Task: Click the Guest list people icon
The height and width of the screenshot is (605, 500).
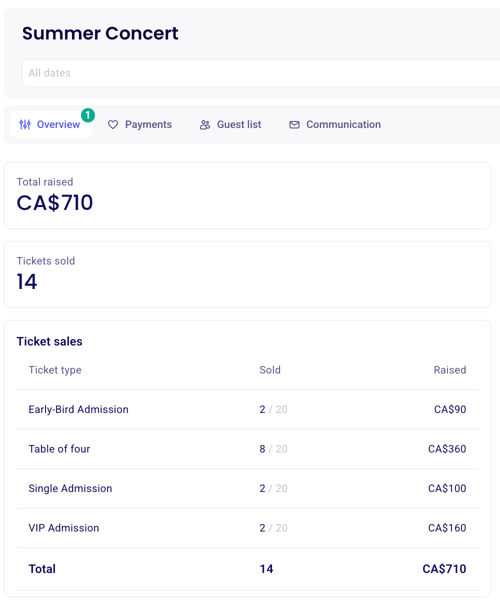Action: click(205, 125)
